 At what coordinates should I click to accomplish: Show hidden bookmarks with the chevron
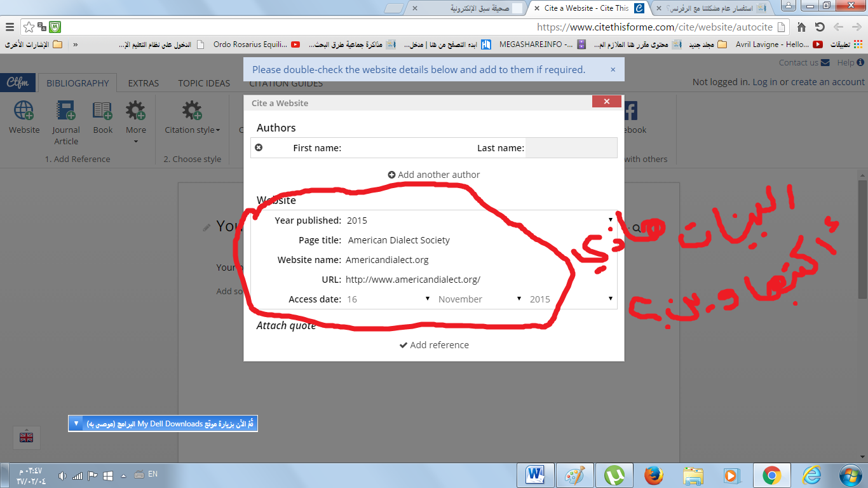click(76, 44)
